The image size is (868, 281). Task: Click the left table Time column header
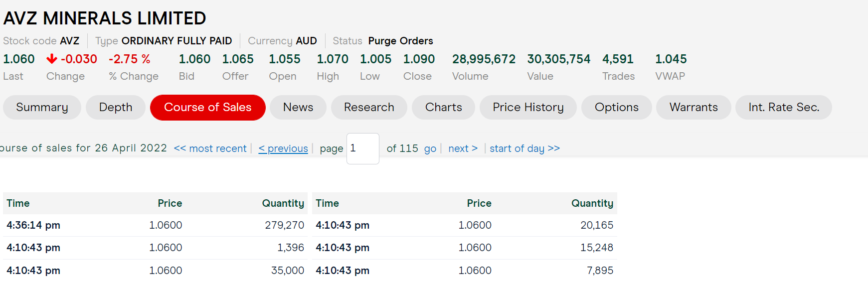(x=18, y=203)
